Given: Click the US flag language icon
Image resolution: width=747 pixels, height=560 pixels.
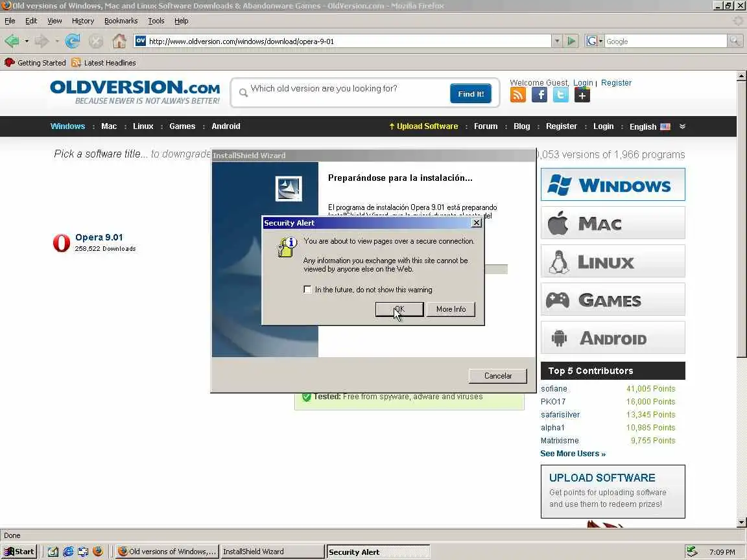Looking at the screenshot, I should click(x=665, y=126).
